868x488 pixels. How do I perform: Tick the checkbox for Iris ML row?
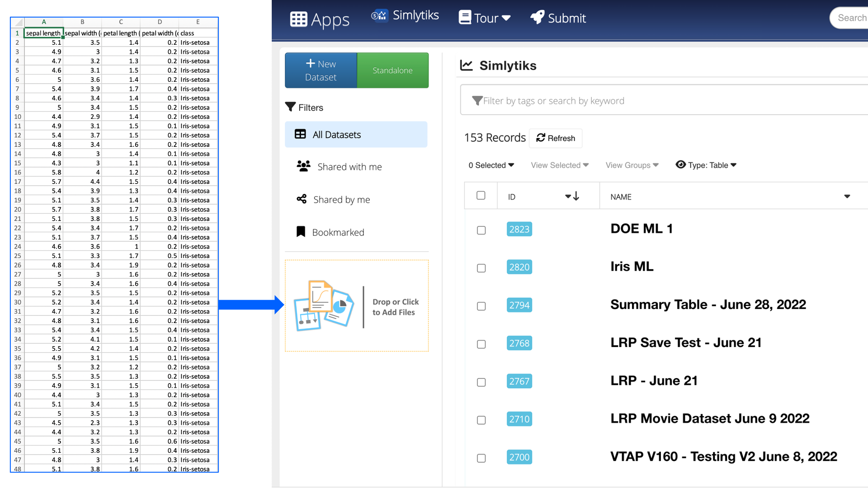click(x=481, y=268)
